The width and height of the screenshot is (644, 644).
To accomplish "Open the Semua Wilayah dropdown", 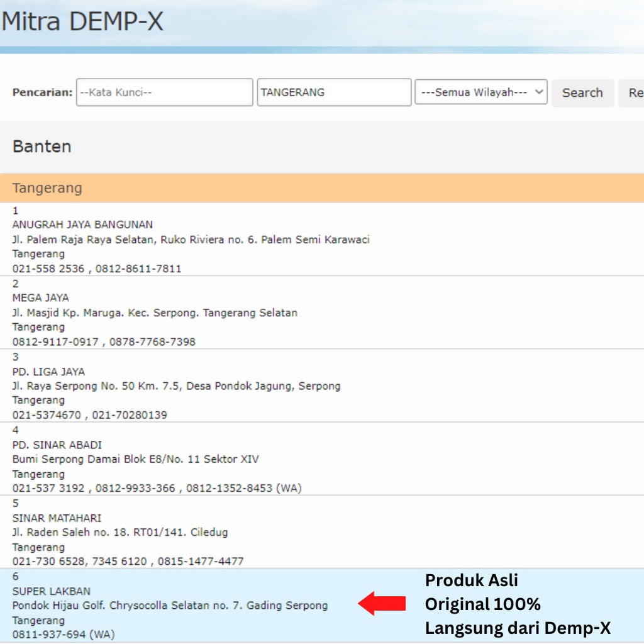I will [x=481, y=92].
